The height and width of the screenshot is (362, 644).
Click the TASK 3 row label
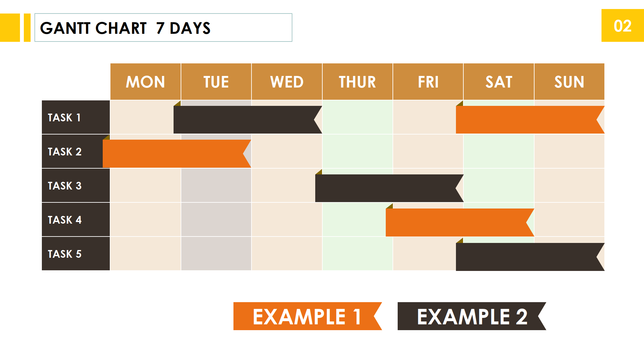point(76,185)
